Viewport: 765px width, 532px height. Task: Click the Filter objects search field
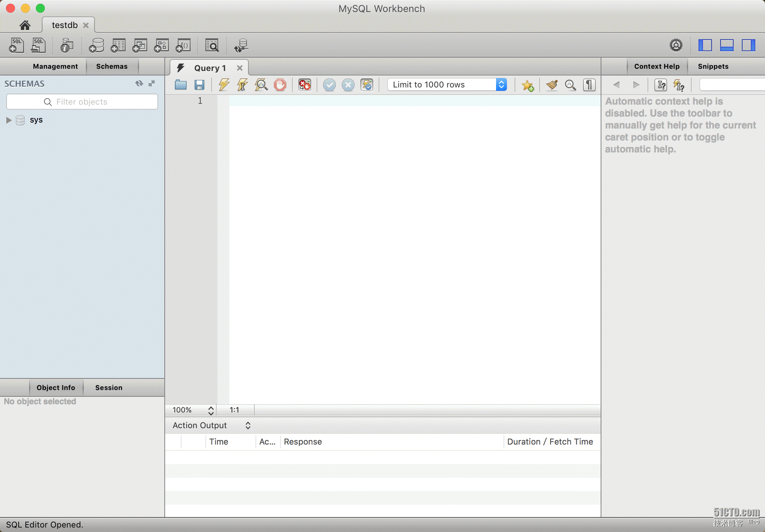click(x=82, y=102)
